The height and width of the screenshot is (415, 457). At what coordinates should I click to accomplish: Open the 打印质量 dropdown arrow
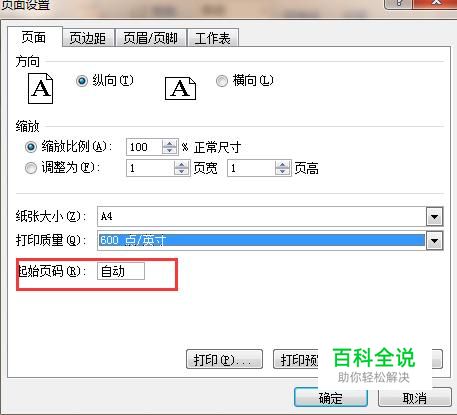click(434, 240)
